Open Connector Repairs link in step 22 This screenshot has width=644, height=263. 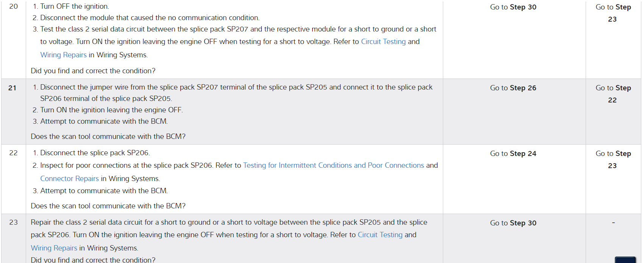pyautogui.click(x=69, y=179)
